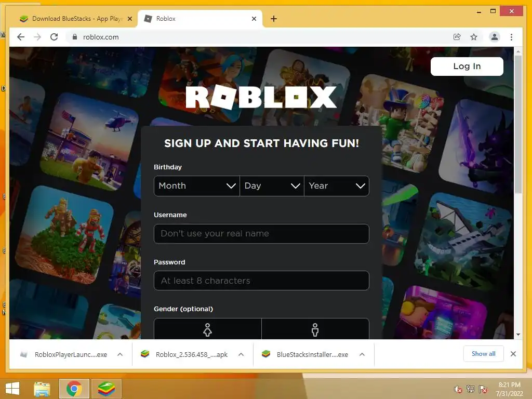Screen dimensions: 532x399
Task: Maximize the Chrome window
Action: pyautogui.click(x=493, y=11)
